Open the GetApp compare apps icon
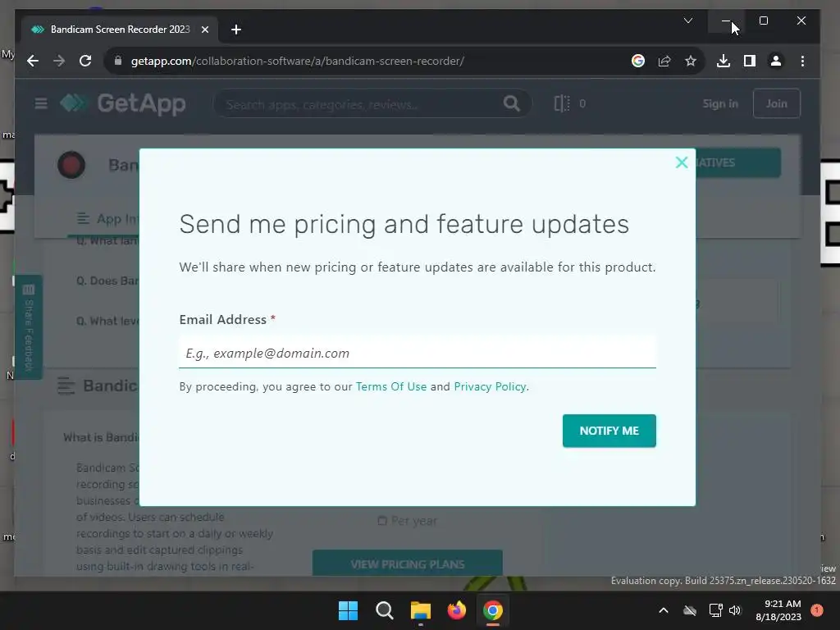The width and height of the screenshot is (840, 630). (561, 103)
